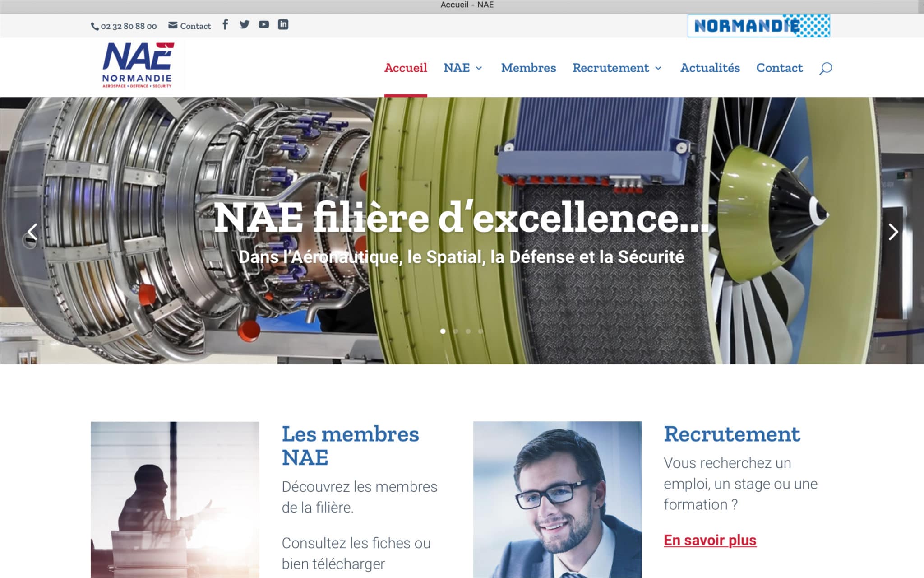Open the LinkedIn icon link
924x578 pixels.
[x=283, y=24]
